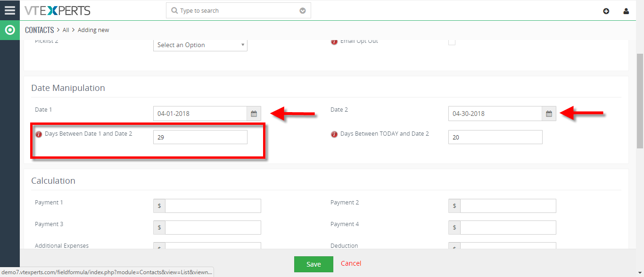
Task: Click the green Contacts module icon
Action: tap(9, 30)
